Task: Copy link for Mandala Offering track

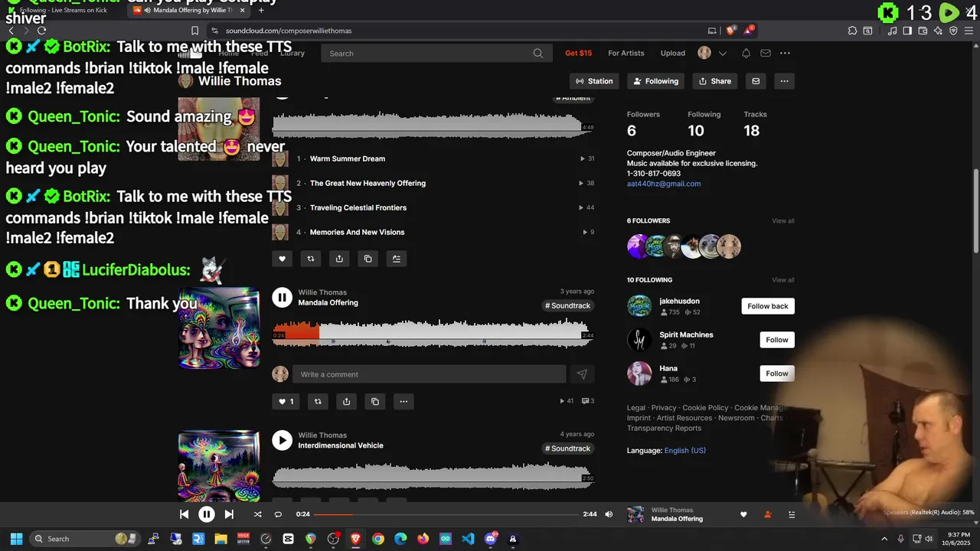Action: [375, 401]
